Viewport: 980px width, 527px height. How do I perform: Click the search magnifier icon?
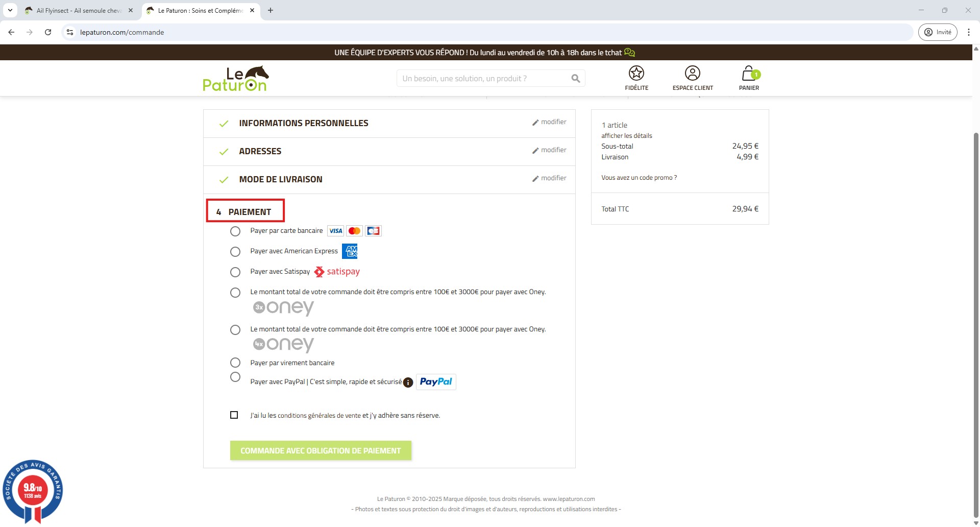[x=575, y=79]
